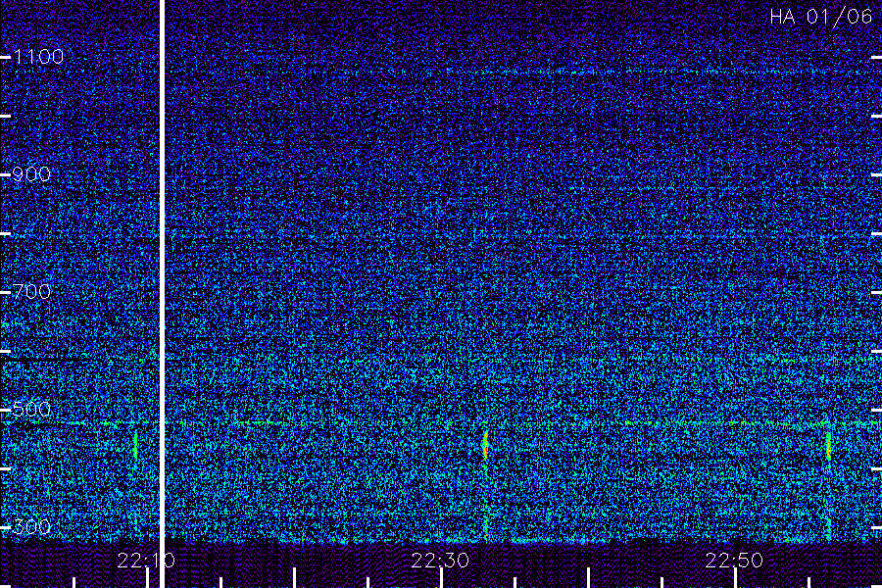Click the 1100 frequency axis label
Viewport: 882px width, 588px height.
[x=38, y=56]
